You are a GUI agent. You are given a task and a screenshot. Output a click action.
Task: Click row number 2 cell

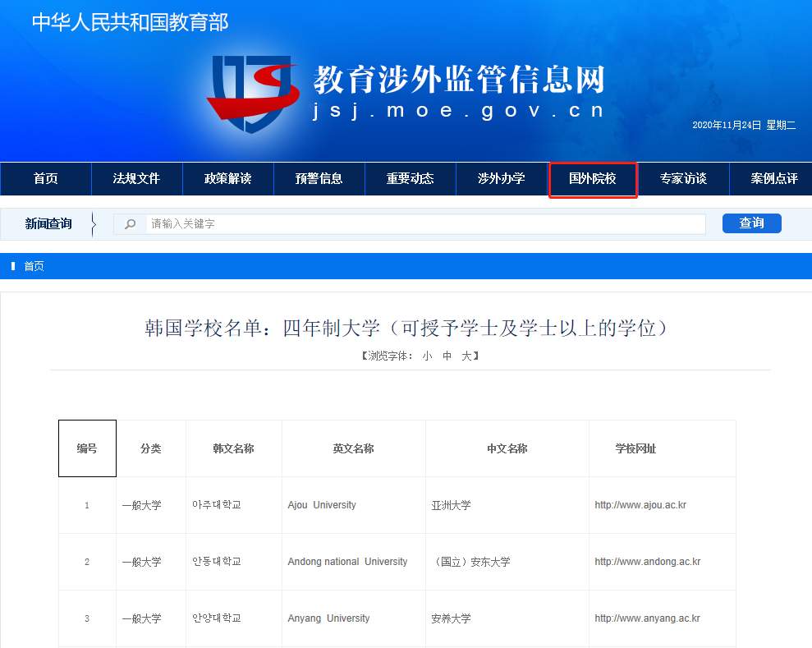pyautogui.click(x=87, y=562)
